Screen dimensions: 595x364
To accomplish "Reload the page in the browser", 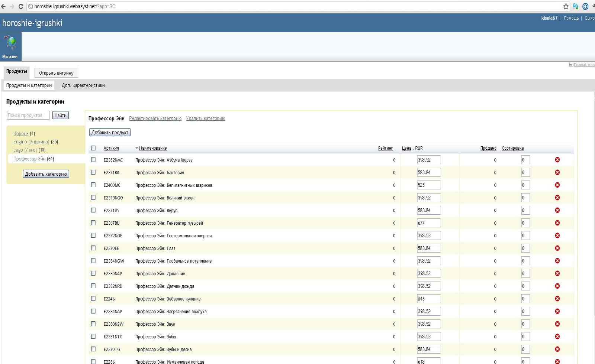I will pos(21,6).
